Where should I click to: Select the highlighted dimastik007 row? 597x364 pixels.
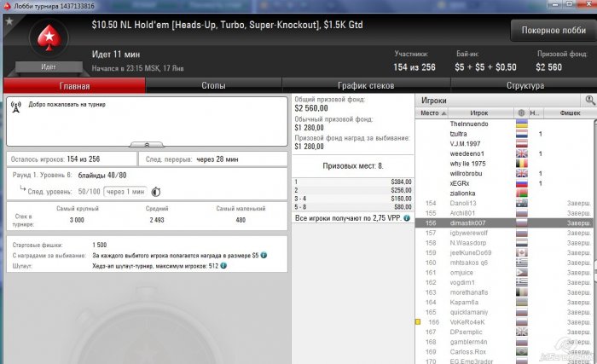click(x=504, y=222)
